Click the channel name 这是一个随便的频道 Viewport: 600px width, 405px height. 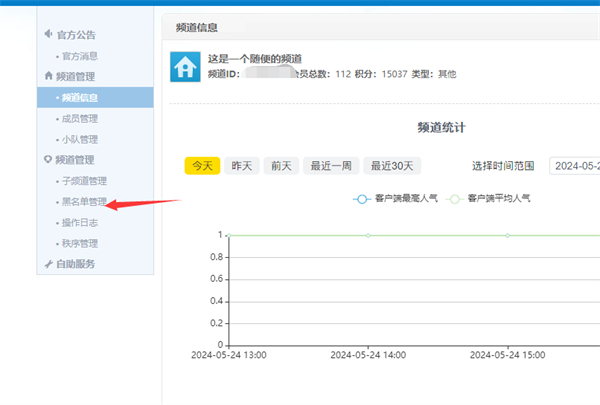pyautogui.click(x=255, y=59)
